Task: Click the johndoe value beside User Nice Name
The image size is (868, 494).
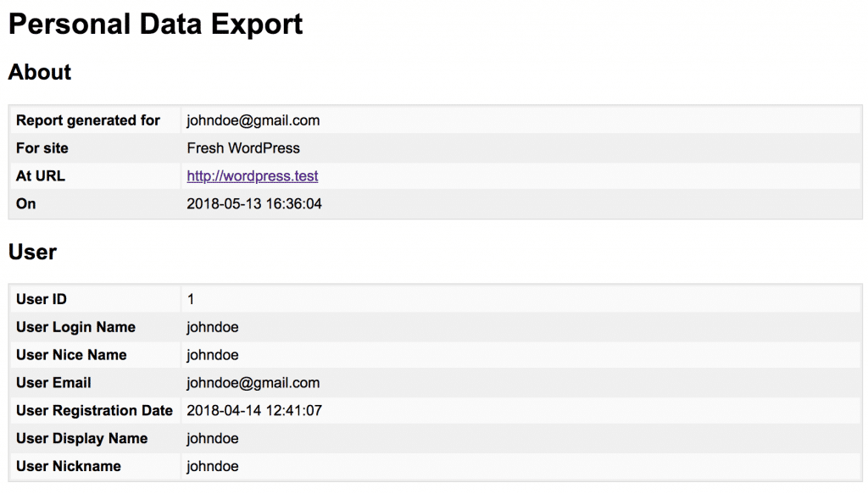Action: pyautogui.click(x=213, y=355)
